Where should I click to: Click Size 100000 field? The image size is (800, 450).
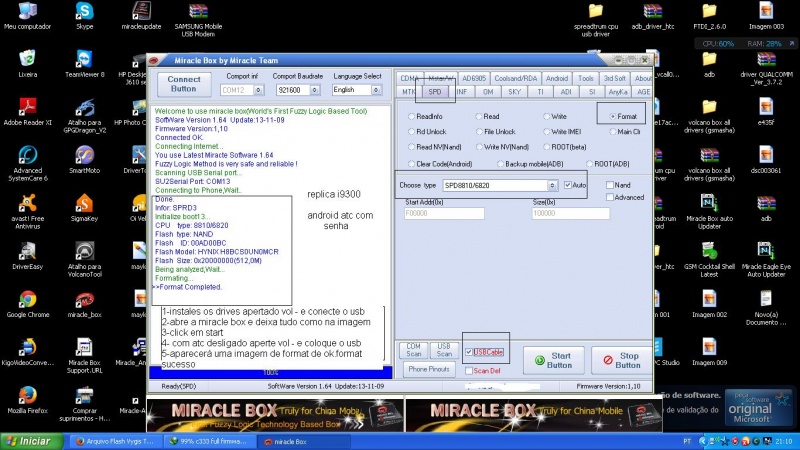click(570, 213)
